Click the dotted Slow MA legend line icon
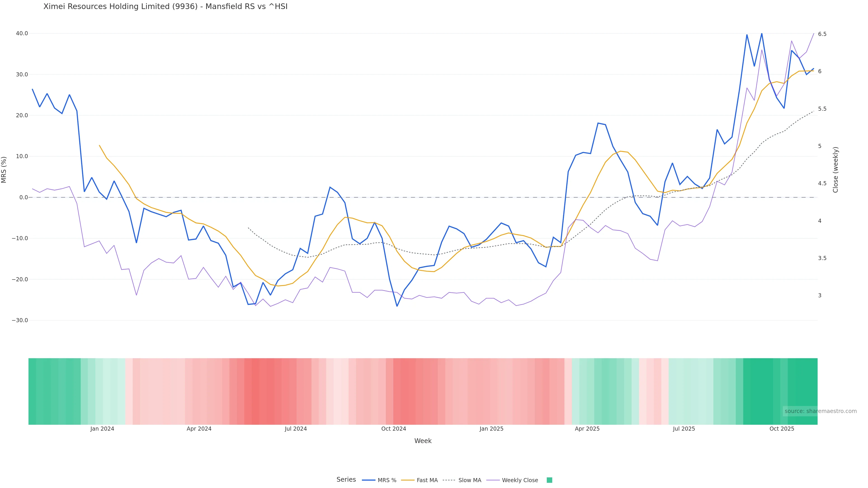The image size is (868, 488). coord(449,480)
